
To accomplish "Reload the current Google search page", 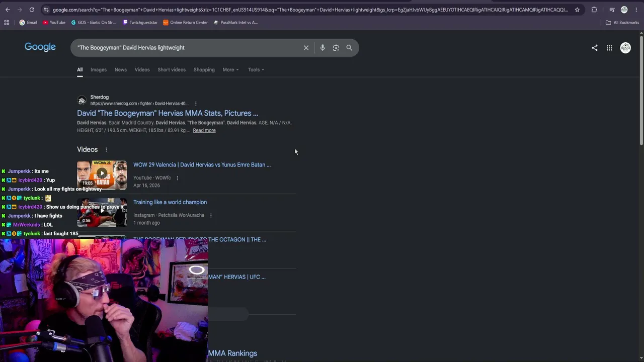I will click(x=32, y=10).
